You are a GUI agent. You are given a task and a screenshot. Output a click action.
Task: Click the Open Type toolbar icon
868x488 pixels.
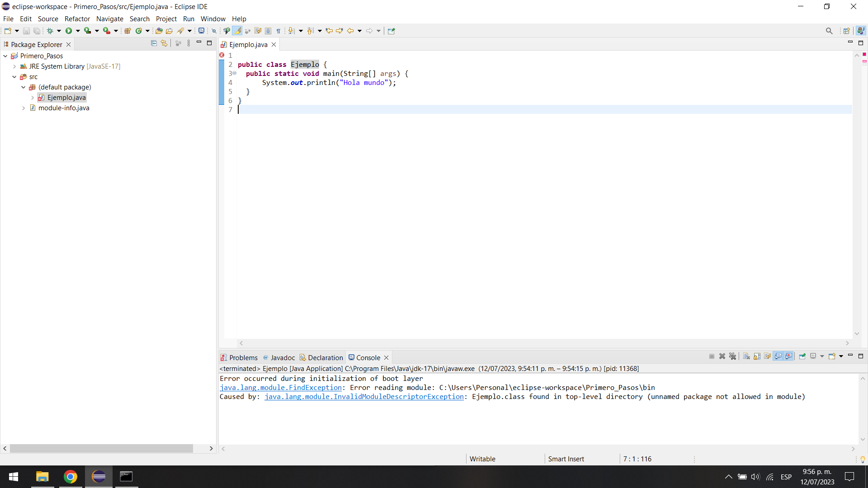tap(159, 31)
